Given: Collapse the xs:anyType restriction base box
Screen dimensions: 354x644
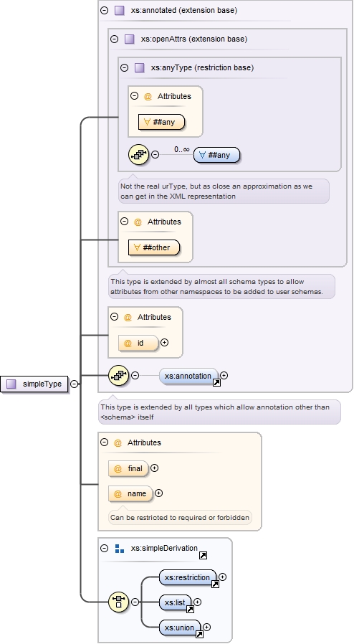Looking at the screenshot, I should click(x=124, y=67).
